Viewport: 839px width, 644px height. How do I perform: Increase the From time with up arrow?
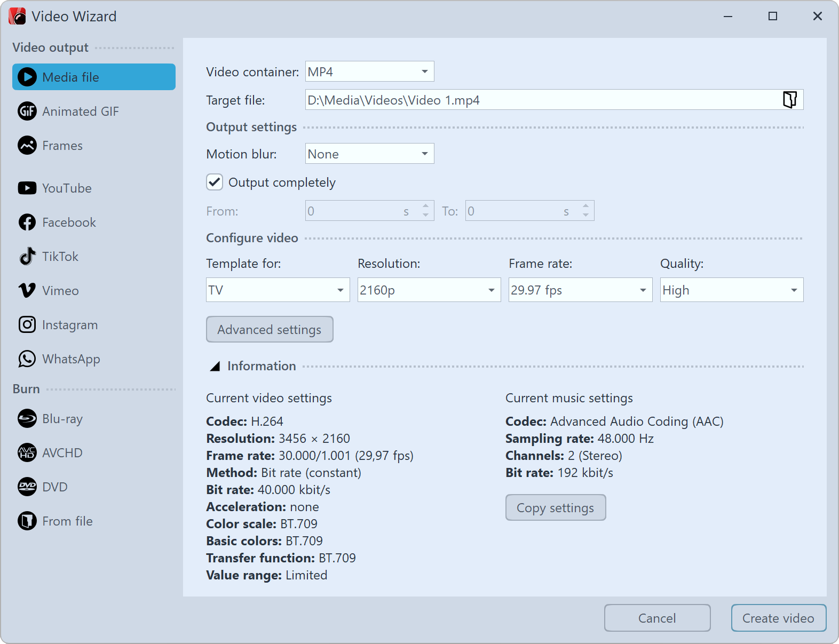[x=426, y=205]
